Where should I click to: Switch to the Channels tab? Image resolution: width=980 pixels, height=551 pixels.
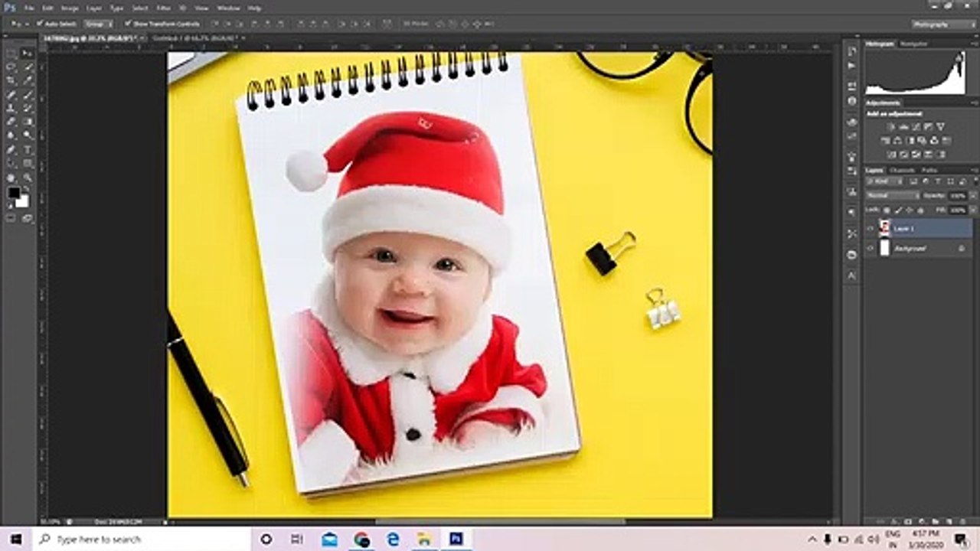(x=902, y=170)
